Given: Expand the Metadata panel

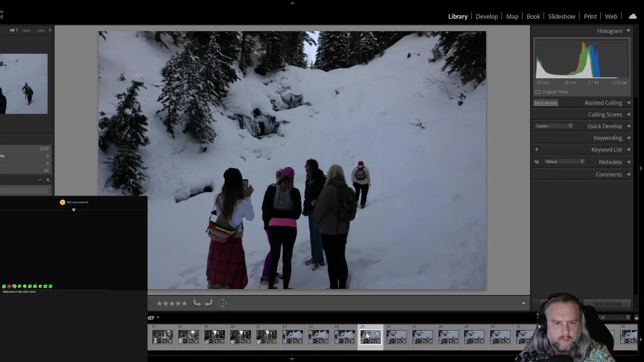Looking at the screenshot, I should pyautogui.click(x=628, y=162).
